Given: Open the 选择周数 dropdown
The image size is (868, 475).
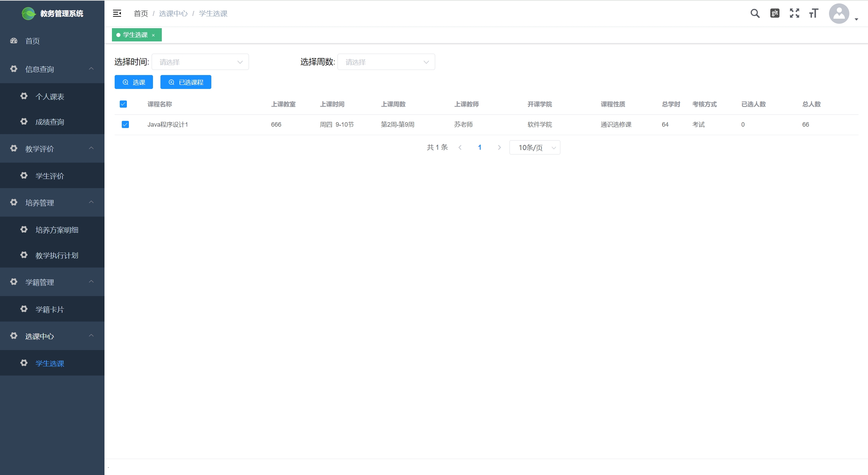Looking at the screenshot, I should [386, 62].
